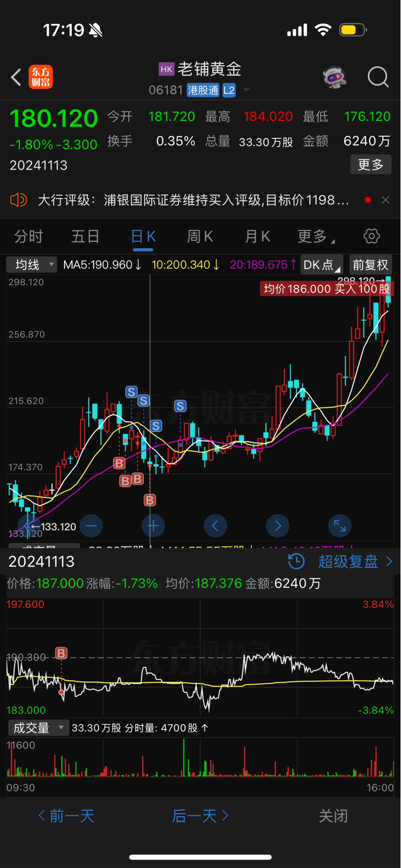Tap the 大行评级 news headline text
This screenshot has height=868, width=401.
click(x=193, y=200)
